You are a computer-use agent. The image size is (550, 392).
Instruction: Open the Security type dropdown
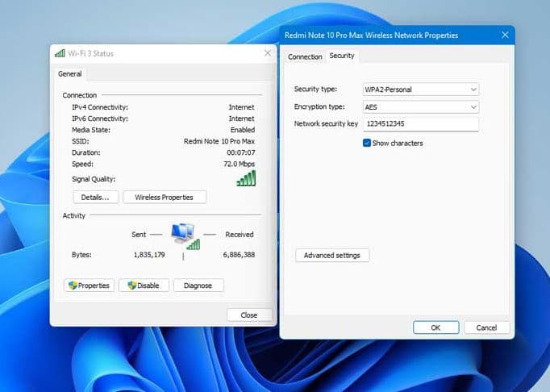pos(421,90)
